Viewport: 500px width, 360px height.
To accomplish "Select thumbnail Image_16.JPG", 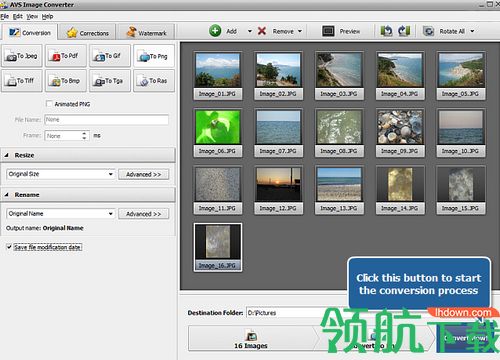I will pos(217,247).
